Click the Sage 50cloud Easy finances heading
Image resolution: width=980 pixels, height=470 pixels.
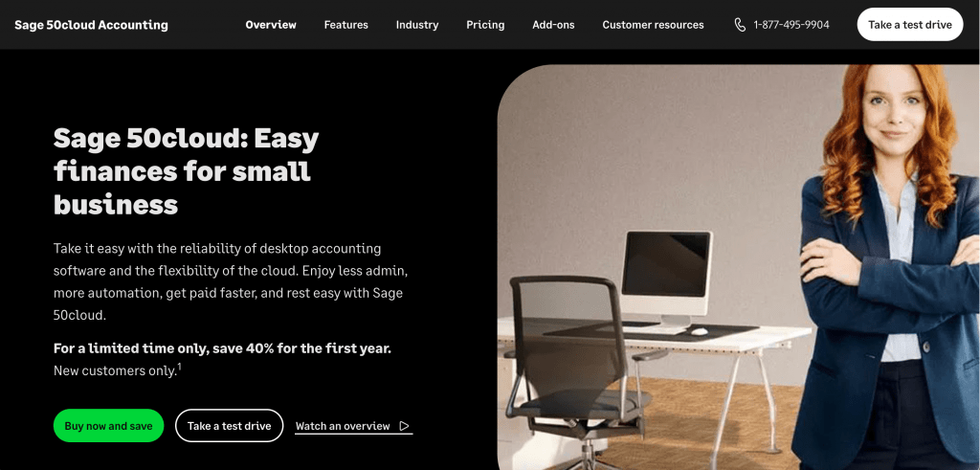pos(187,171)
